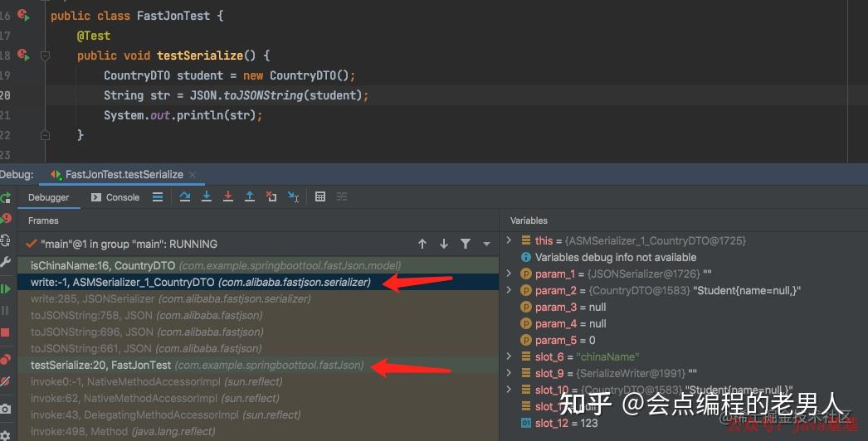Expand the slot_10 CountryDTO node

(x=509, y=390)
